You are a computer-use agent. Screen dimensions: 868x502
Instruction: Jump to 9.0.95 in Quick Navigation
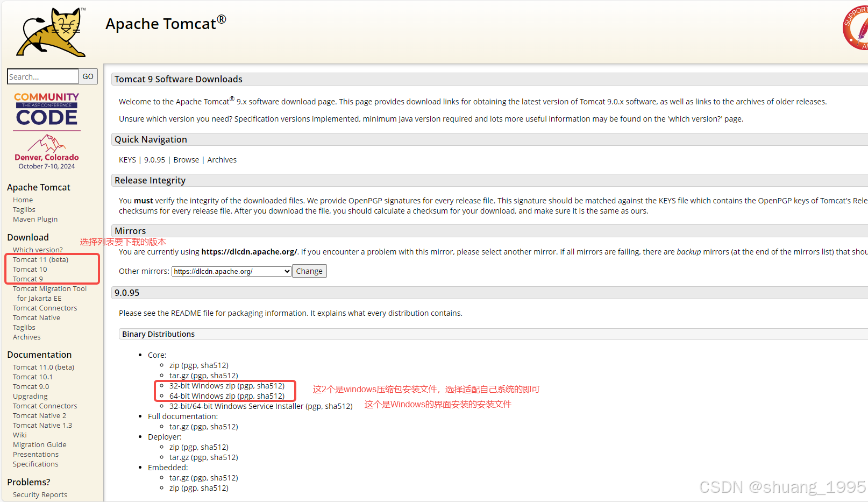point(155,160)
